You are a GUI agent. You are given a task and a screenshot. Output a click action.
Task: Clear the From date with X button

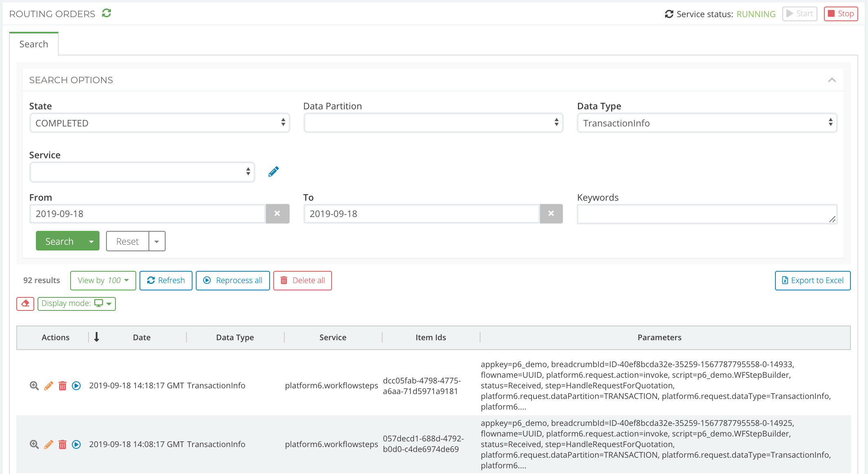click(x=277, y=214)
